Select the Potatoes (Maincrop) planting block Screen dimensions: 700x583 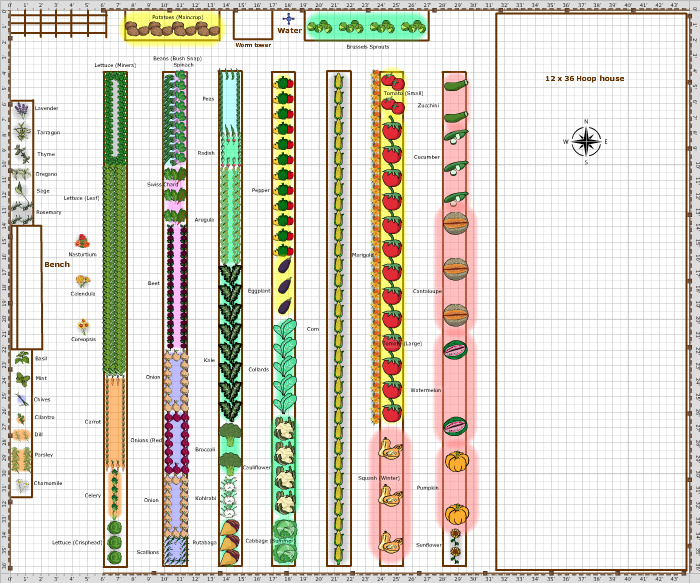point(172,27)
